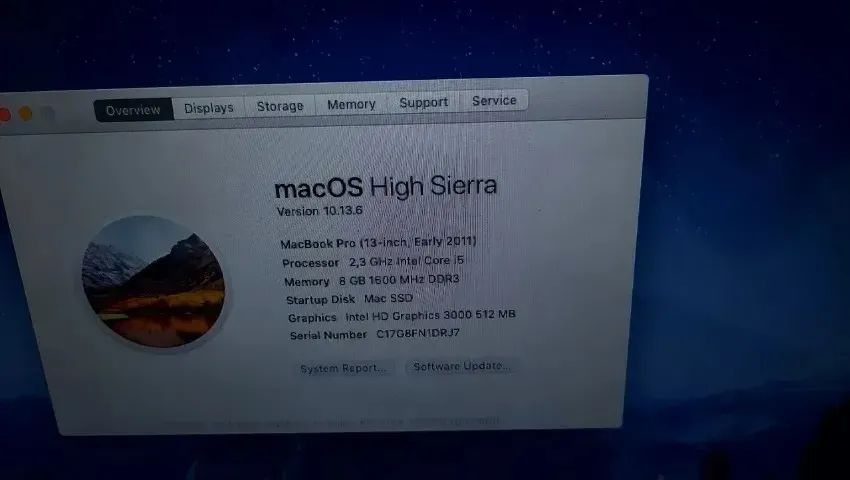
Task: Close the About This Mac window
Action: pyautogui.click(x=4, y=114)
